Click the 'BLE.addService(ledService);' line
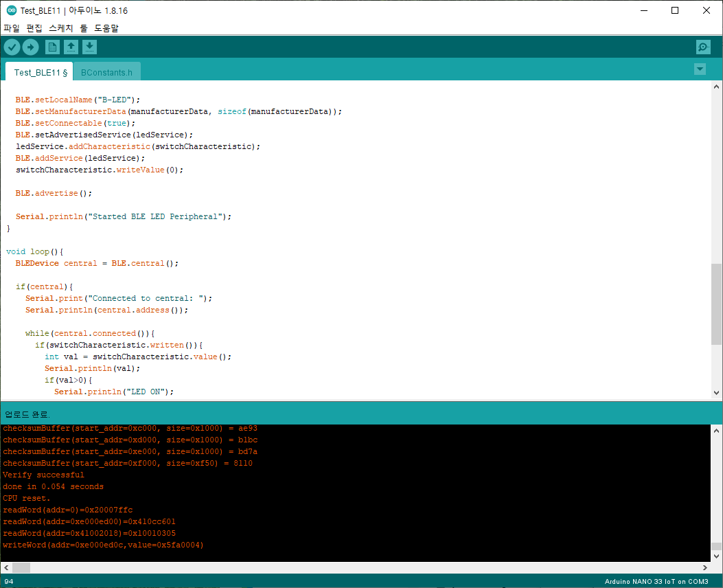Viewport: 723px width, 588px height. pos(80,158)
